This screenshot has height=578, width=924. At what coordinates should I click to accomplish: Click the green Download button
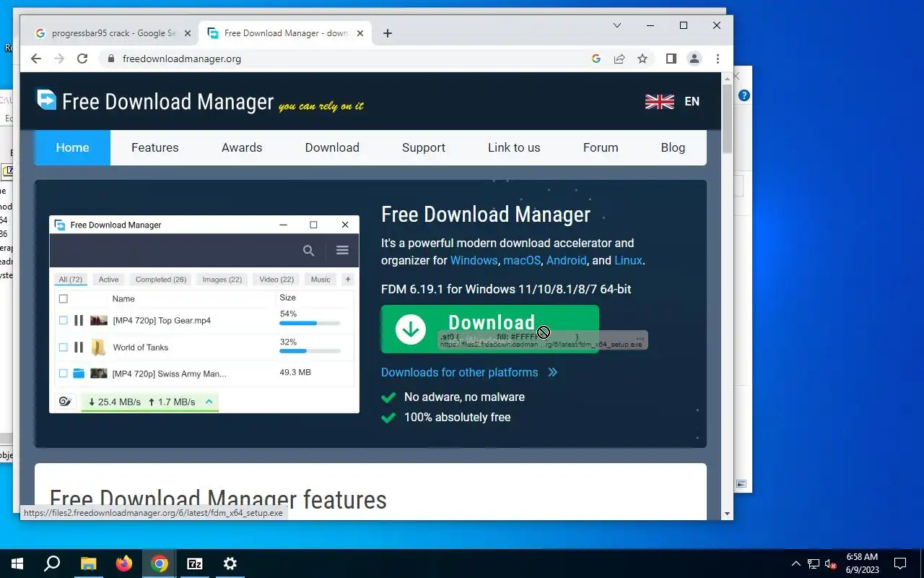[489, 329]
